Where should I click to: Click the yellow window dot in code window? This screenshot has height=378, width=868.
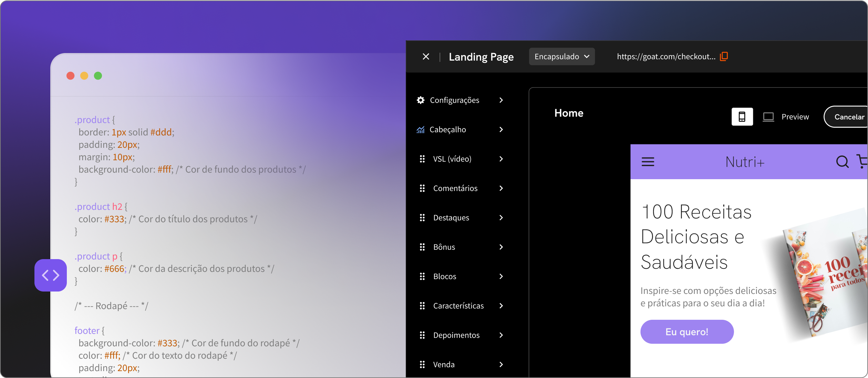click(x=84, y=76)
